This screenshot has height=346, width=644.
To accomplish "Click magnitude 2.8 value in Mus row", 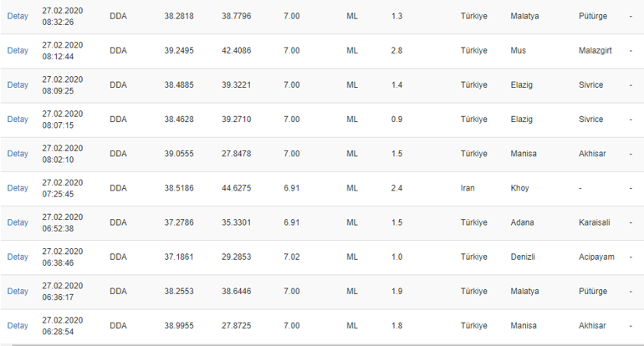I will point(396,51).
